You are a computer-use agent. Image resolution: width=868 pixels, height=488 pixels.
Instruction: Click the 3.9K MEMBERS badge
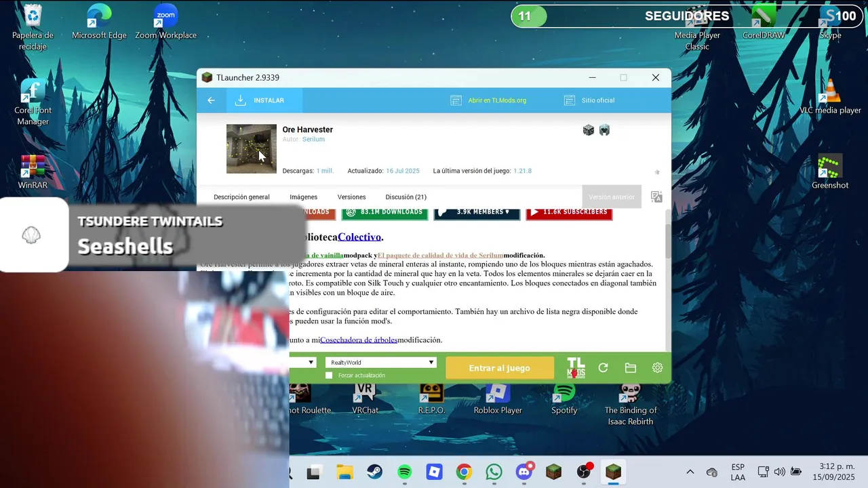[x=477, y=213]
